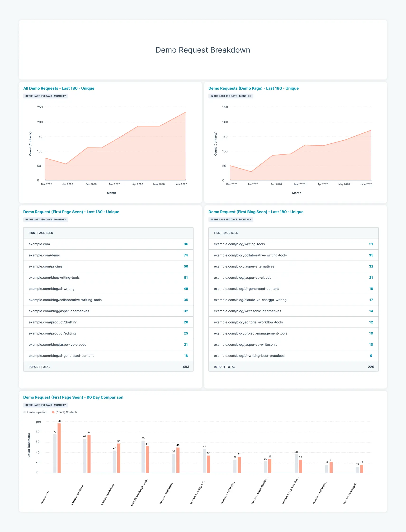406x532 pixels.
Task: Click the 'example.com' row value 96
Action: click(186, 244)
